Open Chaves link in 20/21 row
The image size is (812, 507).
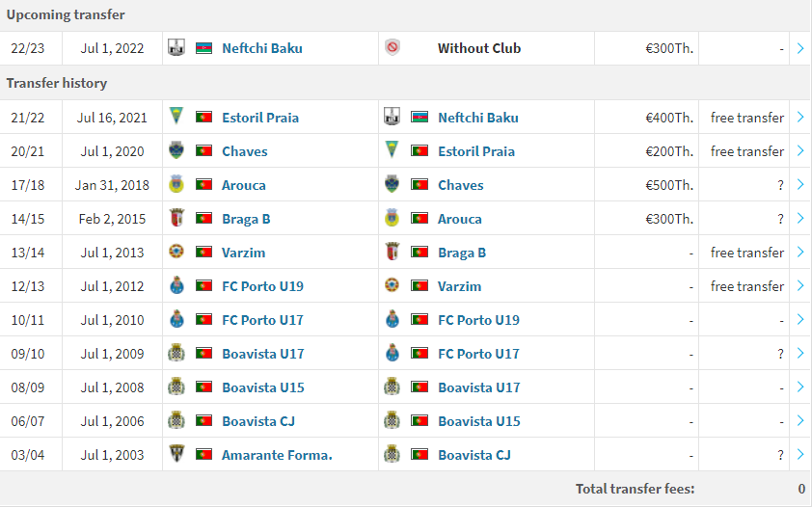[244, 151]
